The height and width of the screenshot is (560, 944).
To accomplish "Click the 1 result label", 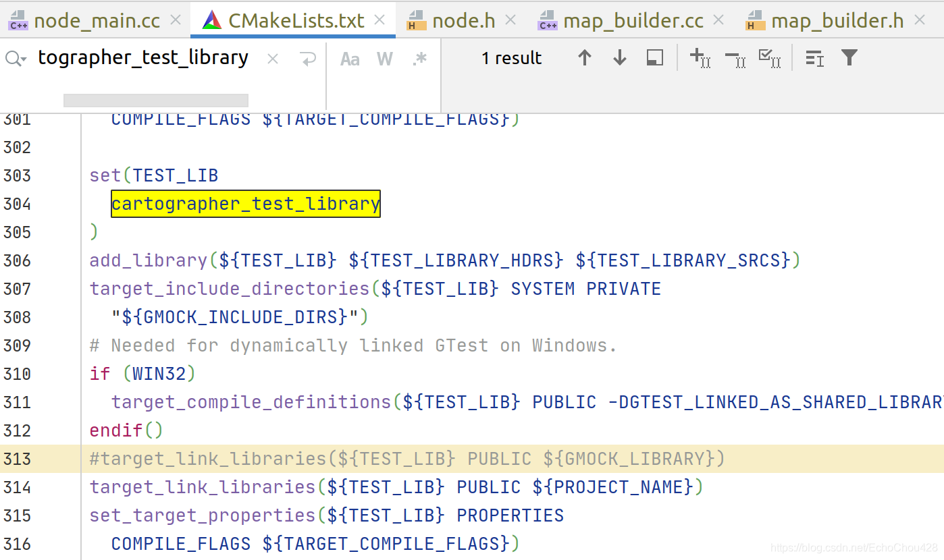I will (x=511, y=58).
